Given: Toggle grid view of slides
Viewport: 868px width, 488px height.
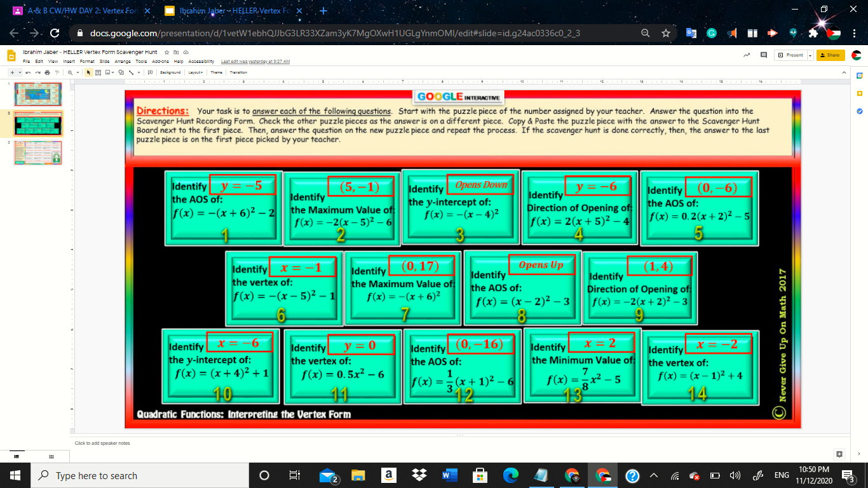Looking at the screenshot, I should click(x=51, y=456).
